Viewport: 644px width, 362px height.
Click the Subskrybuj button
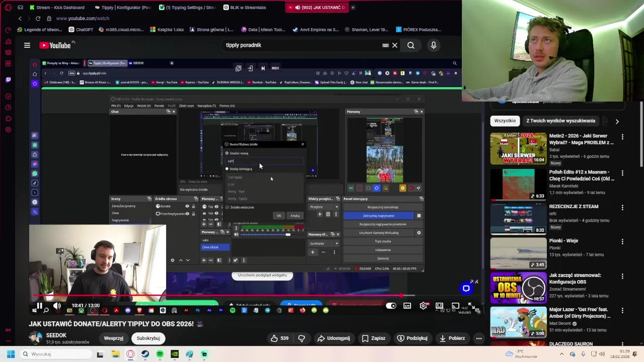click(148, 338)
